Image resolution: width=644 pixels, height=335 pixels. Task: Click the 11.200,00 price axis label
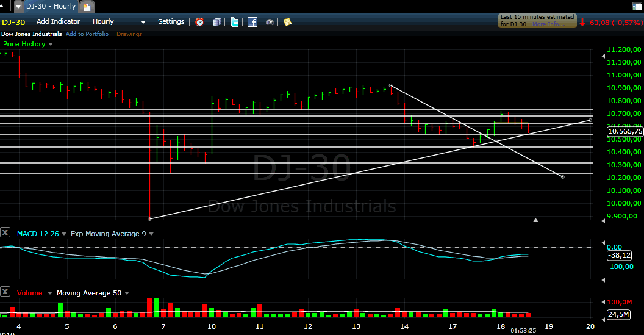pos(624,49)
